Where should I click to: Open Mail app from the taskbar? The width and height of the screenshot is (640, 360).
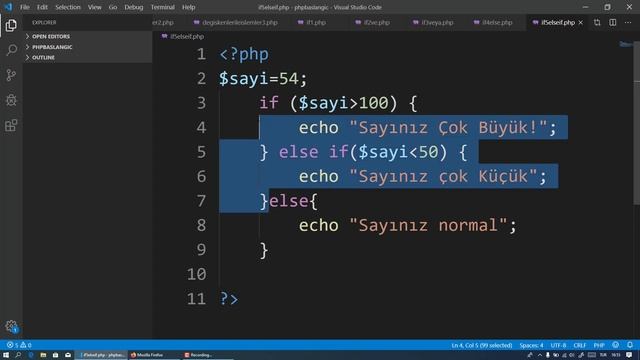pos(68,355)
